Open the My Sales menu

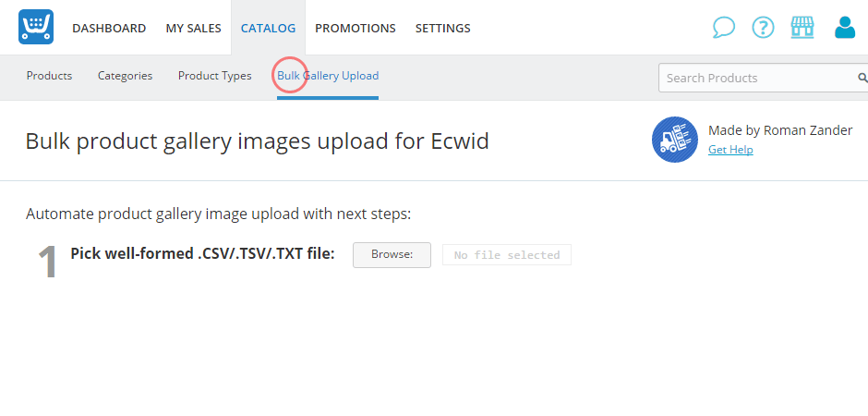click(193, 29)
